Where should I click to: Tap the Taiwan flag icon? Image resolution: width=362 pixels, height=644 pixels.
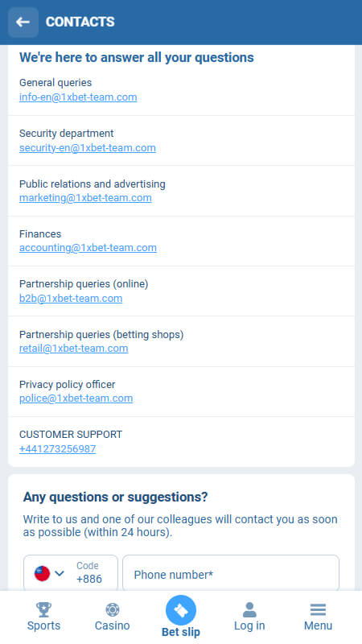(x=43, y=573)
